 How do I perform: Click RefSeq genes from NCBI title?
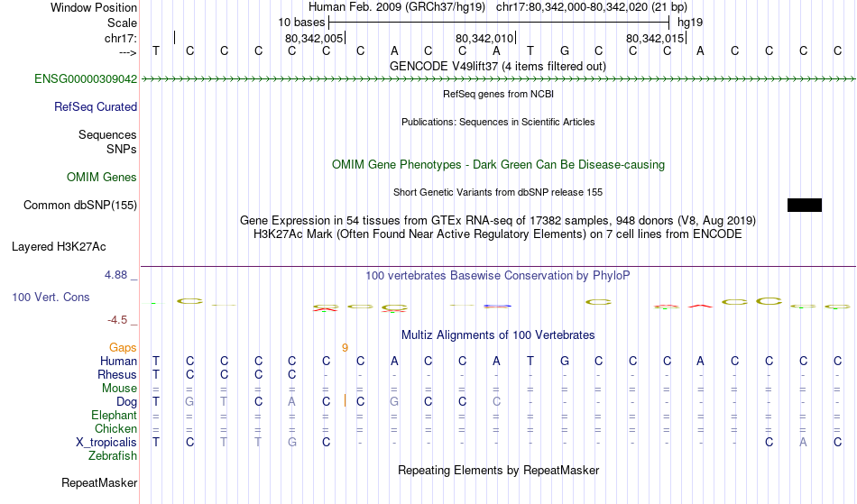(499, 94)
